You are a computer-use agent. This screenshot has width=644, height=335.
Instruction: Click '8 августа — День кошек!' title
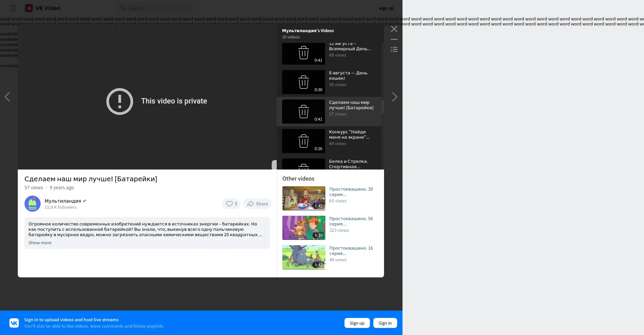(x=348, y=75)
